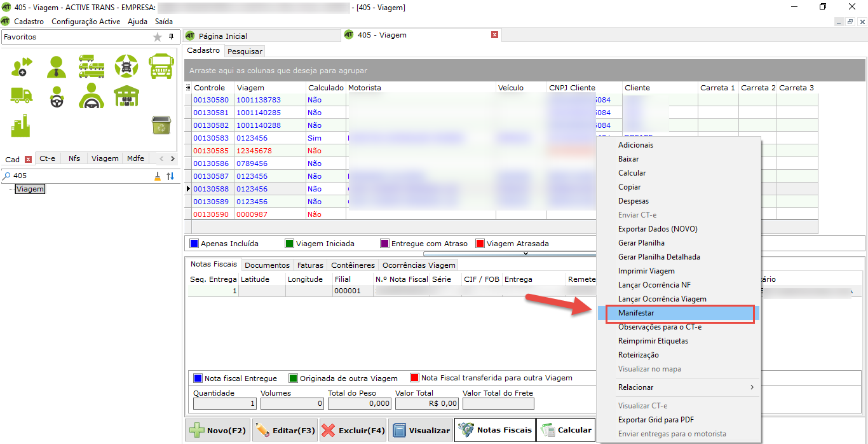Open the small driver with steering wheel icon
The width and height of the screenshot is (868, 444).
pos(56,96)
